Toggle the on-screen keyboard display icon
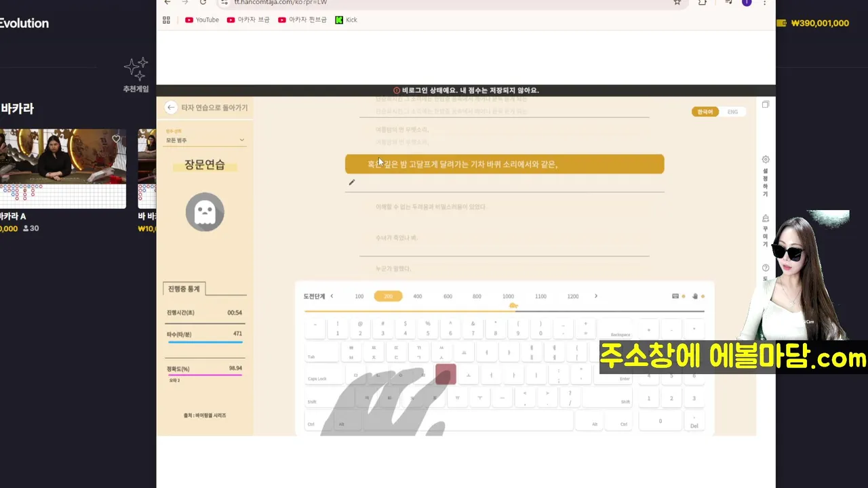Viewport: 868px width, 488px height. click(x=675, y=296)
